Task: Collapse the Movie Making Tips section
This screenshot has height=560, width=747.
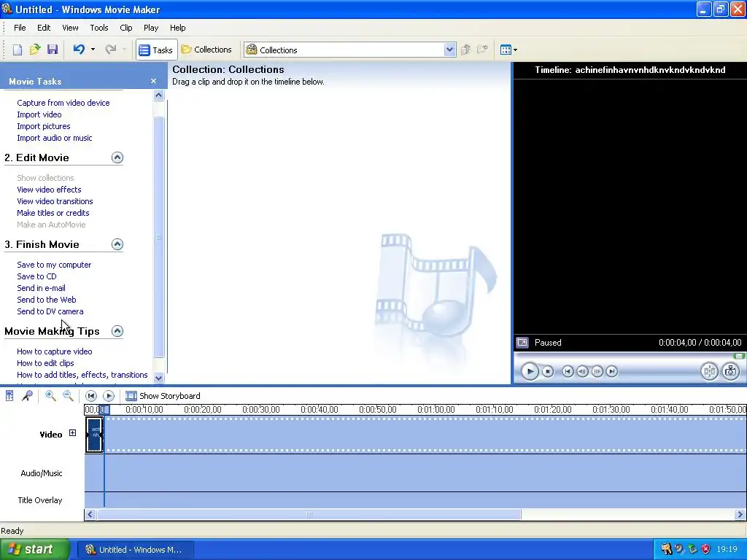Action: point(117,331)
